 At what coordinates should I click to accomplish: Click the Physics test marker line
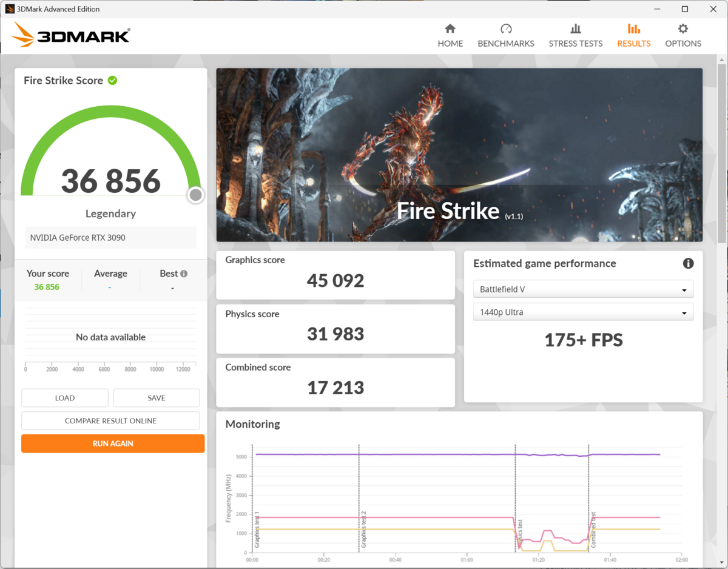pyautogui.click(x=515, y=497)
